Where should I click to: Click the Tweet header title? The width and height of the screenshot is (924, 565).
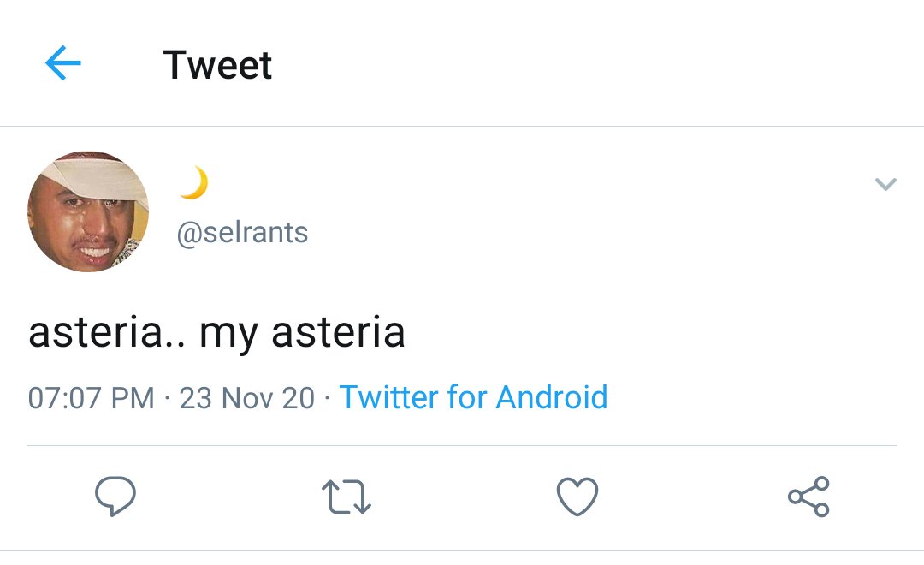tap(217, 64)
